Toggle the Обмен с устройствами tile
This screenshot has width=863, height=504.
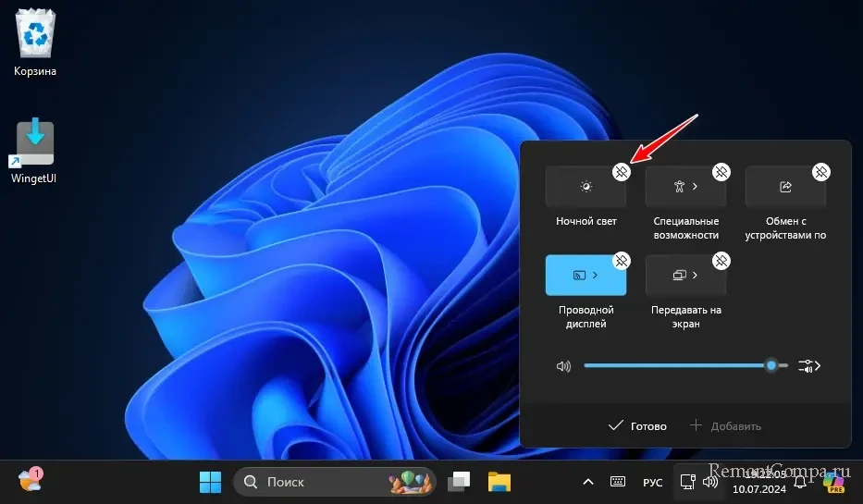pos(784,188)
